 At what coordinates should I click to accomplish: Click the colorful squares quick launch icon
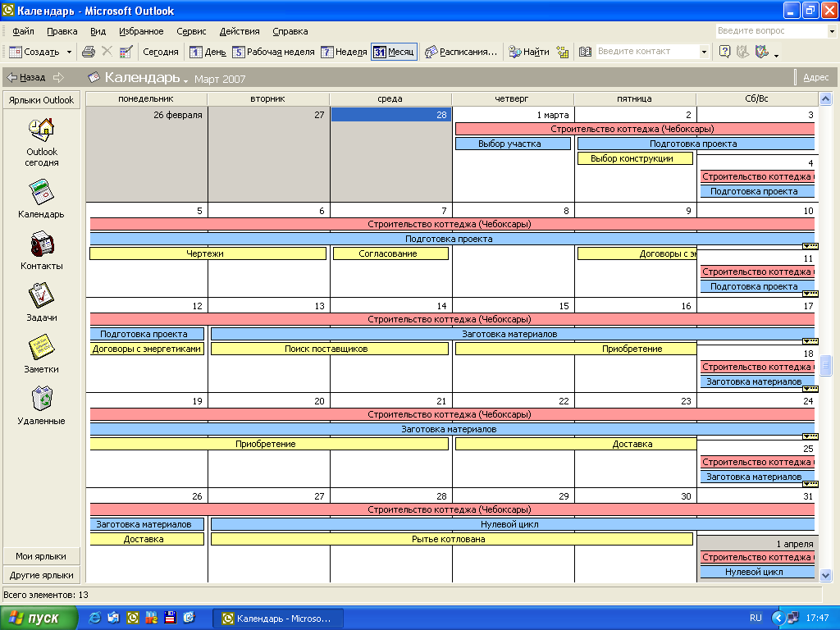(x=152, y=618)
